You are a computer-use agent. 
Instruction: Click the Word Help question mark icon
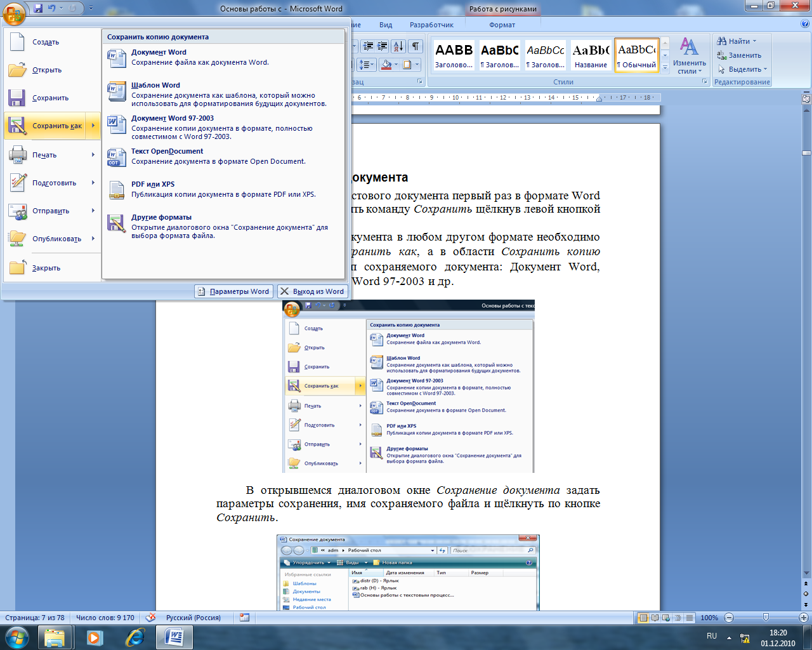pos(806,24)
